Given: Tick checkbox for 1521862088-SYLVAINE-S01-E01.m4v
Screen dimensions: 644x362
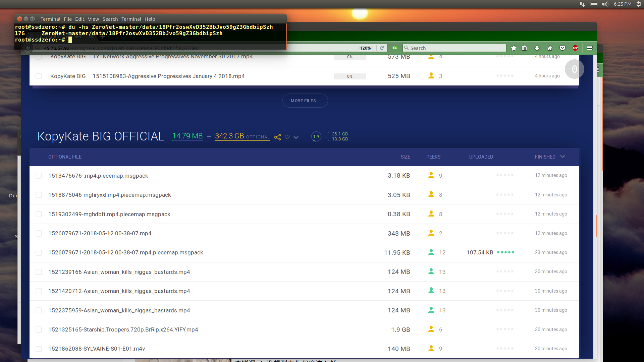Looking at the screenshot, I should 39,349.
